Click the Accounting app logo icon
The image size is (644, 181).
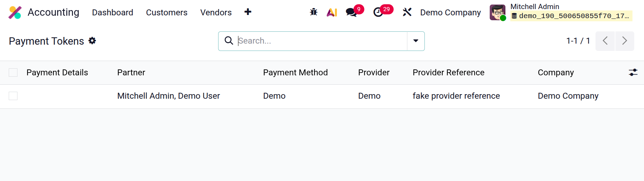pyautogui.click(x=15, y=13)
